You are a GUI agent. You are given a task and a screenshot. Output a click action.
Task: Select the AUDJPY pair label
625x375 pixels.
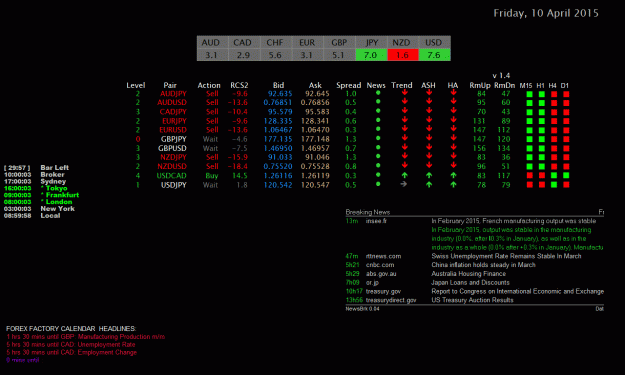[173, 94]
